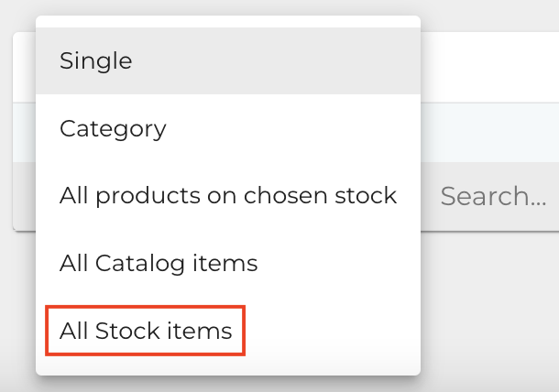
Task: Apply to all products on chosen stock
Action: [x=227, y=195]
